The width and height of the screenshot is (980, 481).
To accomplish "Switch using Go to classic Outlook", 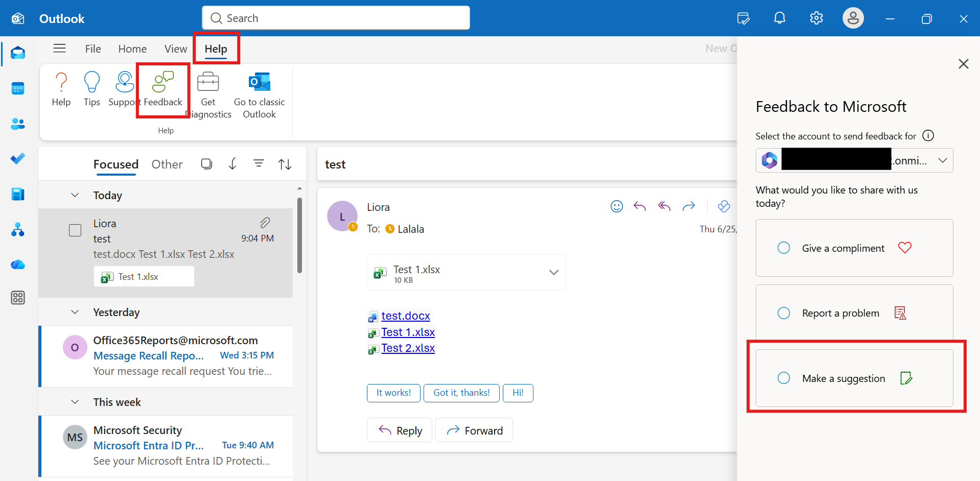I will click(260, 95).
